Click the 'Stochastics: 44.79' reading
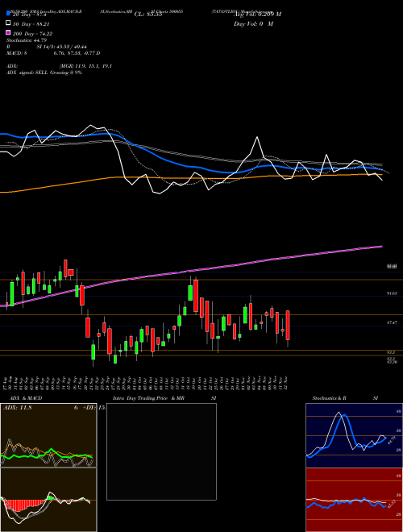 click(27, 40)
